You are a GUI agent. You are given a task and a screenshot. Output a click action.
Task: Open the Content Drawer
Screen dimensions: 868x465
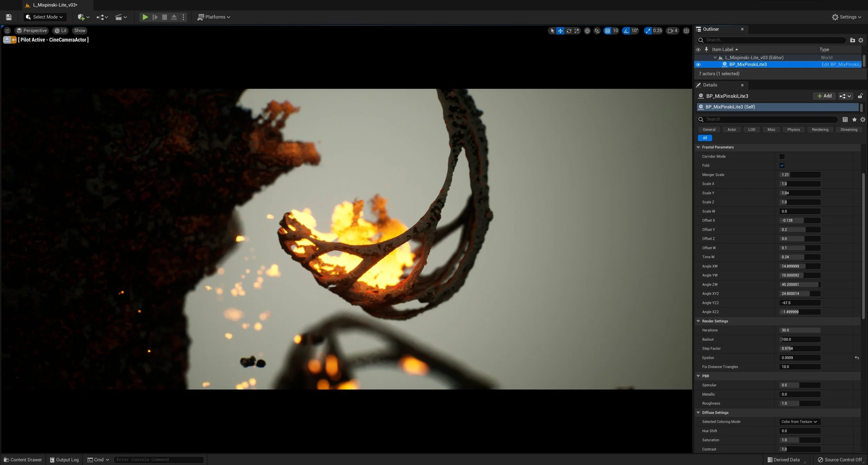(x=23, y=460)
